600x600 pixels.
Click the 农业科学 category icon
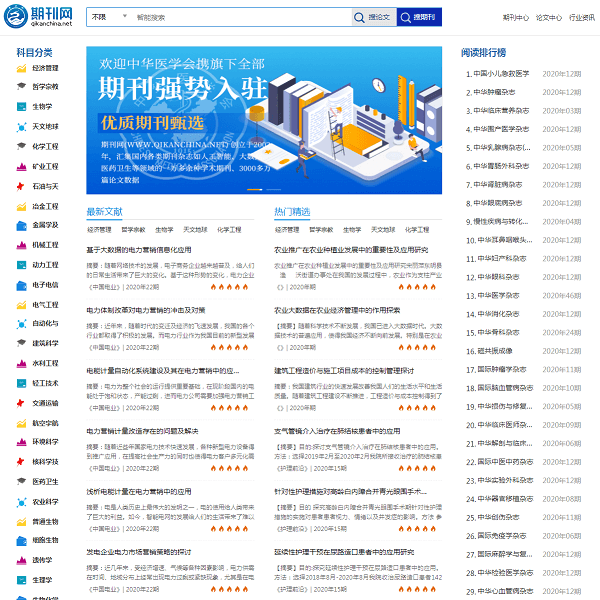tap(21, 502)
